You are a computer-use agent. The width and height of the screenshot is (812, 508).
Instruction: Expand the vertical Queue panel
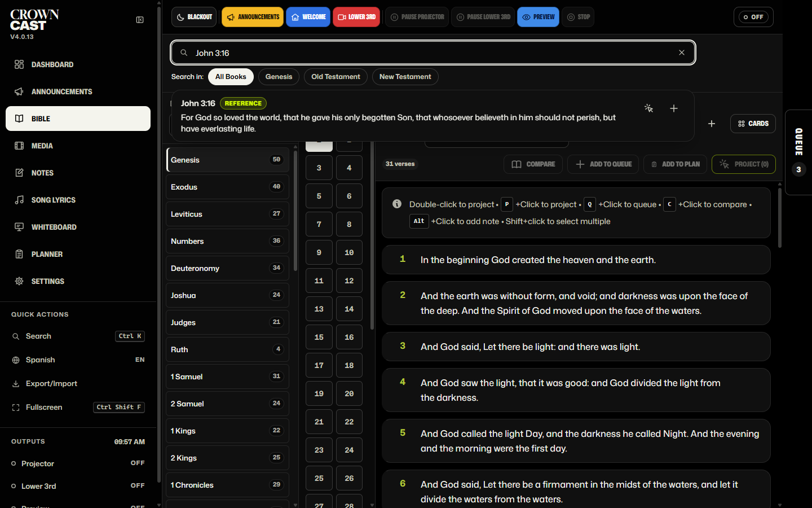tap(798, 152)
